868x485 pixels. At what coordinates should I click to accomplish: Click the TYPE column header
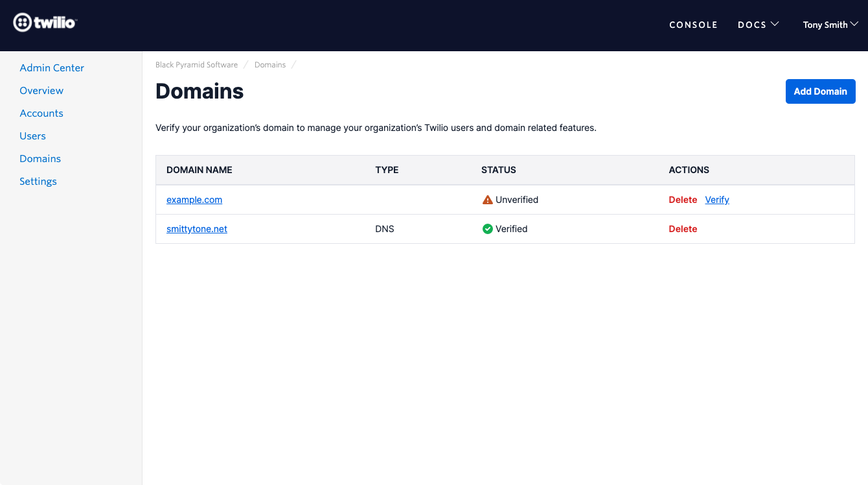pos(387,170)
